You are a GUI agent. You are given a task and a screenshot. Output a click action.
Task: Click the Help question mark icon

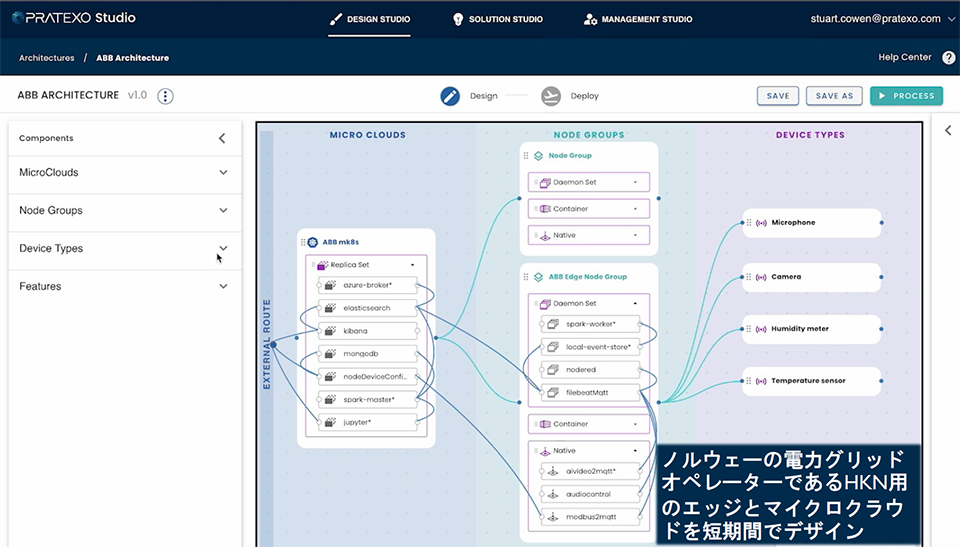coord(948,58)
